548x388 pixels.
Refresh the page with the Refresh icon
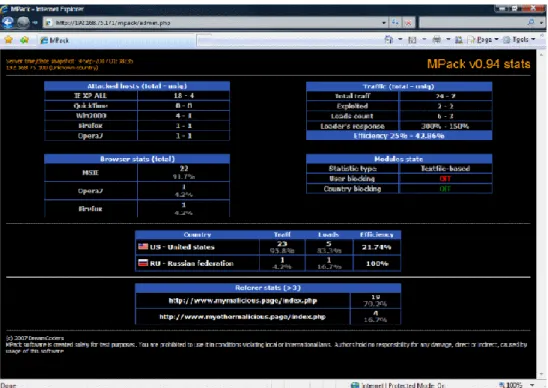[x=395, y=23]
